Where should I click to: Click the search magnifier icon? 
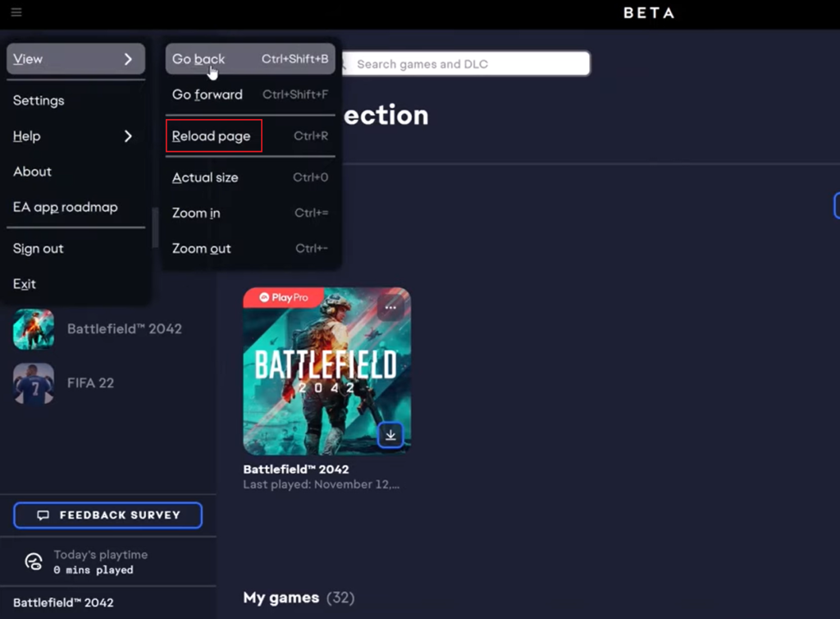coord(344,64)
